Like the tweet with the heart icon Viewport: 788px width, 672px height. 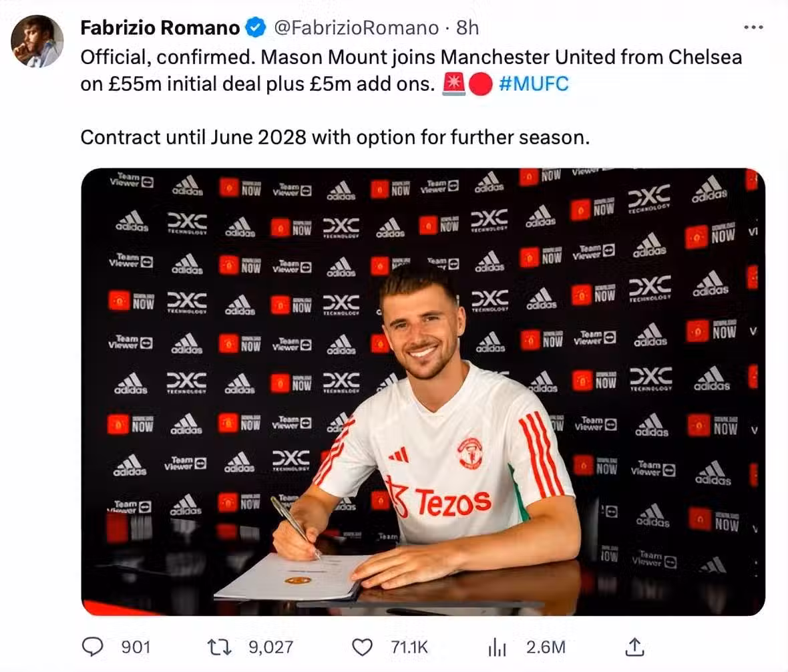[361, 647]
